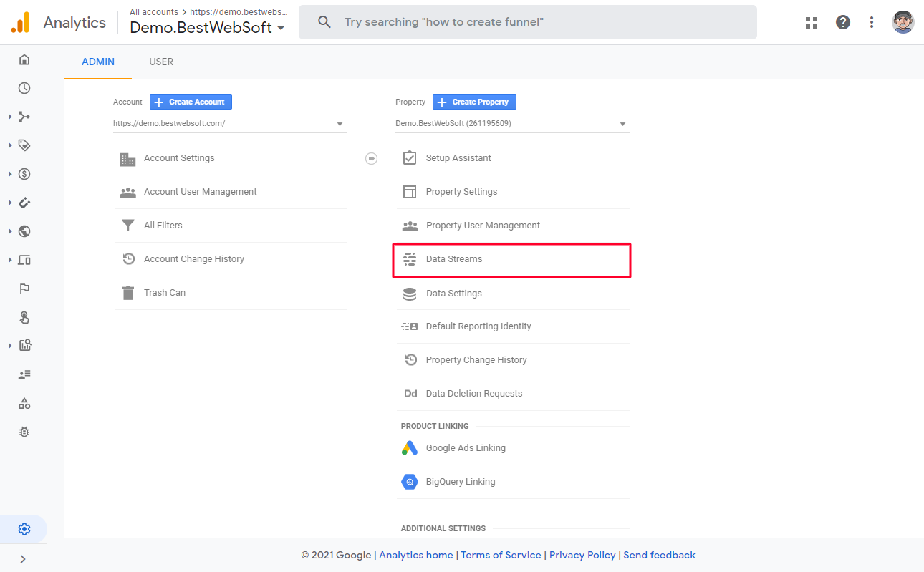Click the user profile avatar
This screenshot has height=572, width=924.
903,22
